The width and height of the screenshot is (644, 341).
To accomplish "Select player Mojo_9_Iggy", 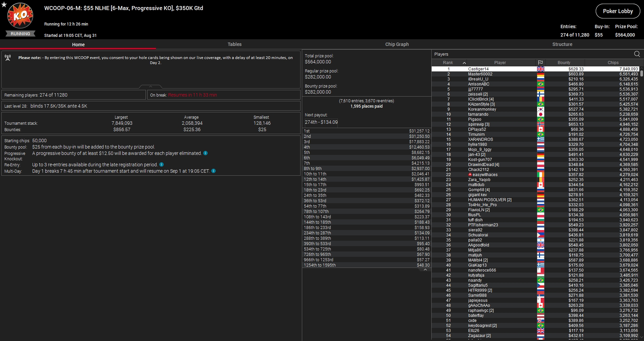I will tap(535, 150).
